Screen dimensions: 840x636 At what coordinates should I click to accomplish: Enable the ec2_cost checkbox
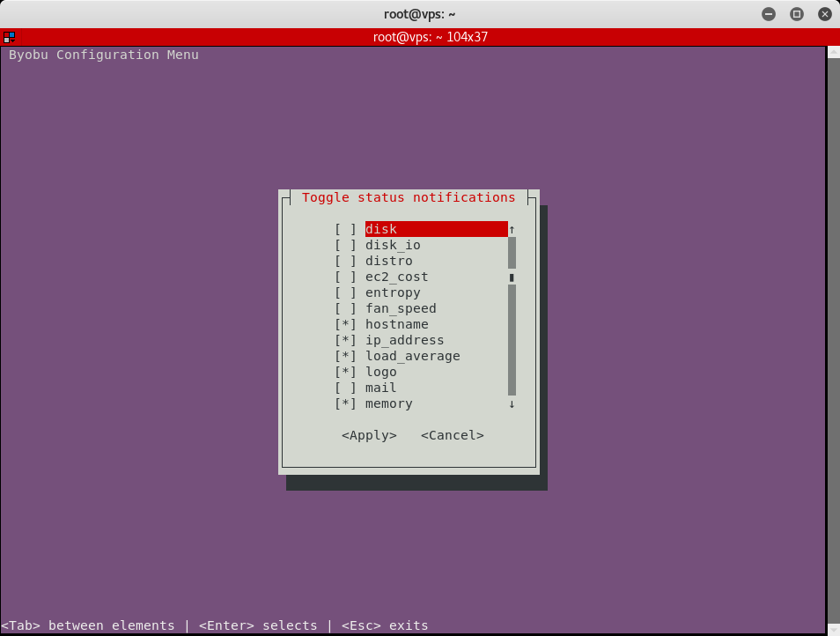coord(345,277)
